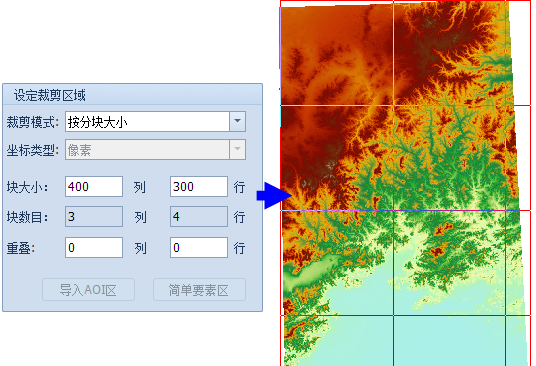This screenshot has height=366, width=536.
Task: Click the 重叠 column input field
Action: tap(94, 247)
